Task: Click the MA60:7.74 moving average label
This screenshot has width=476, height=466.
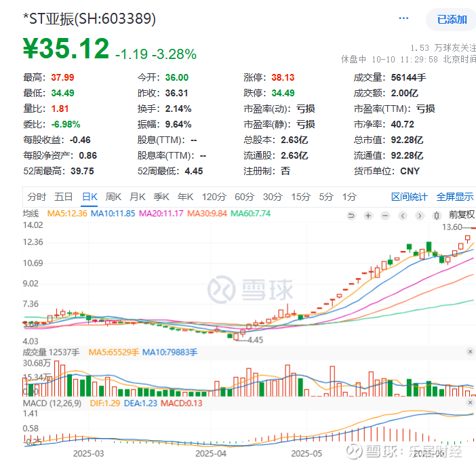Action: [250, 214]
